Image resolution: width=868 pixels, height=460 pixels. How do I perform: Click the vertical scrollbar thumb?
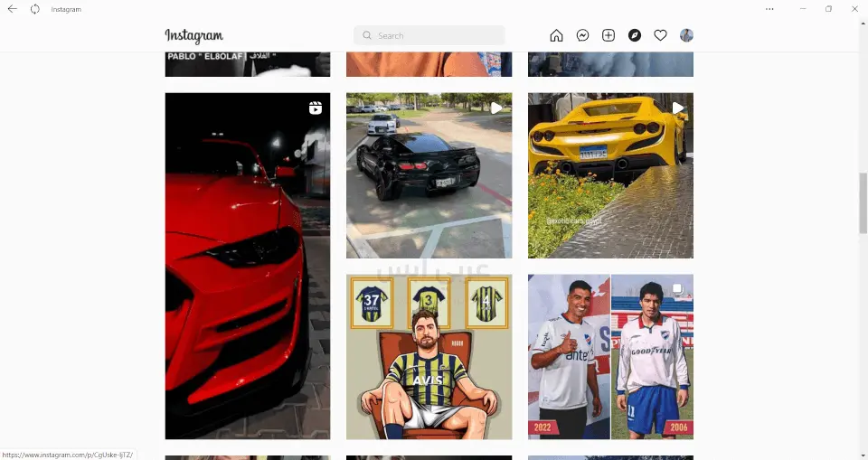pos(863,203)
